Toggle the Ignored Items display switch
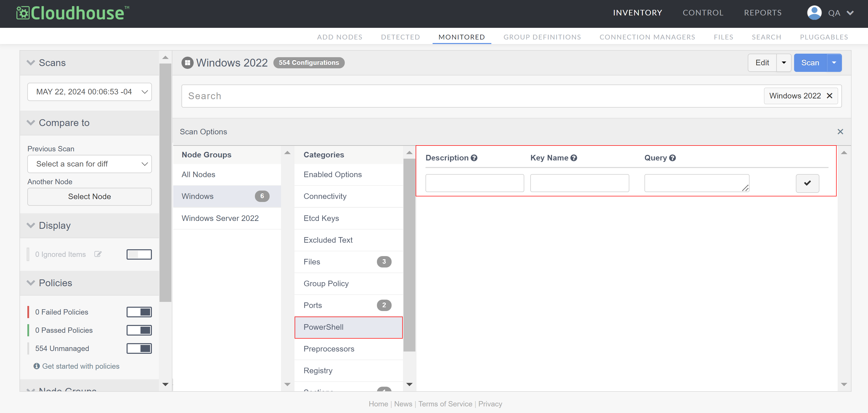 coord(139,254)
